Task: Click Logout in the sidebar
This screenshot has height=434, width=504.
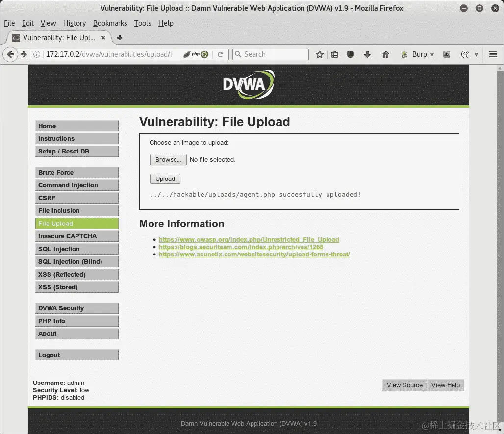Action: [77, 355]
